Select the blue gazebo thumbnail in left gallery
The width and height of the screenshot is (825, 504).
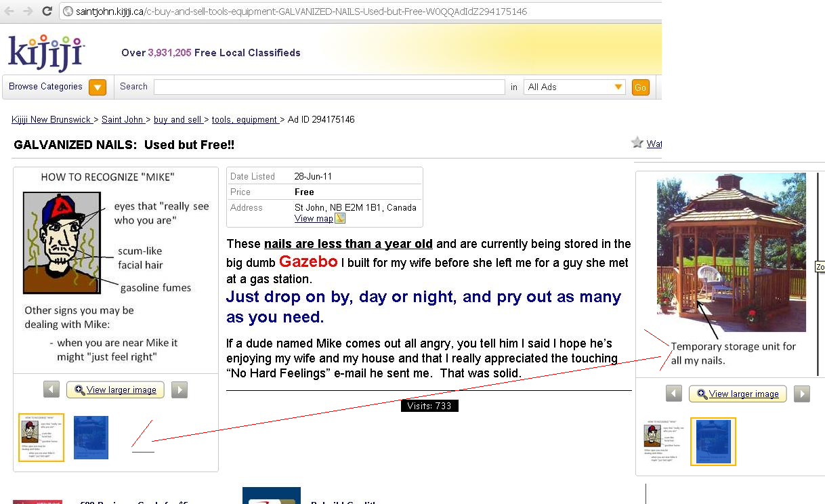[91, 438]
